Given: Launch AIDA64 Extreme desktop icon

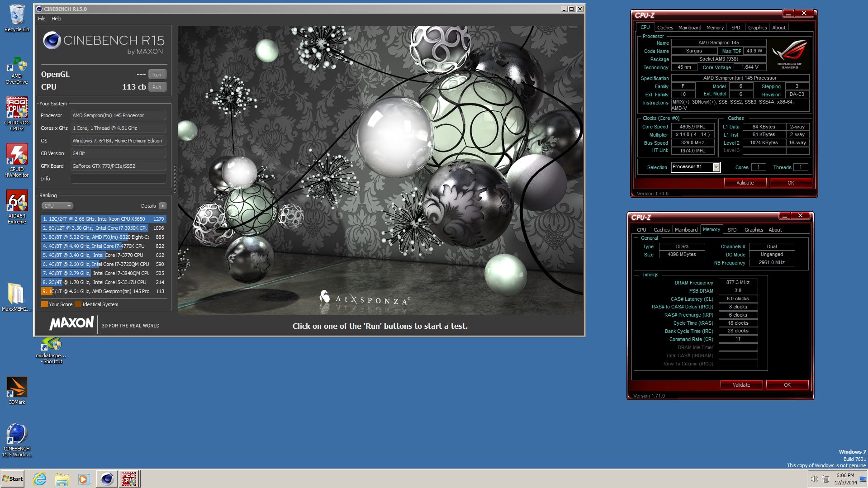Looking at the screenshot, I should pos(17,207).
